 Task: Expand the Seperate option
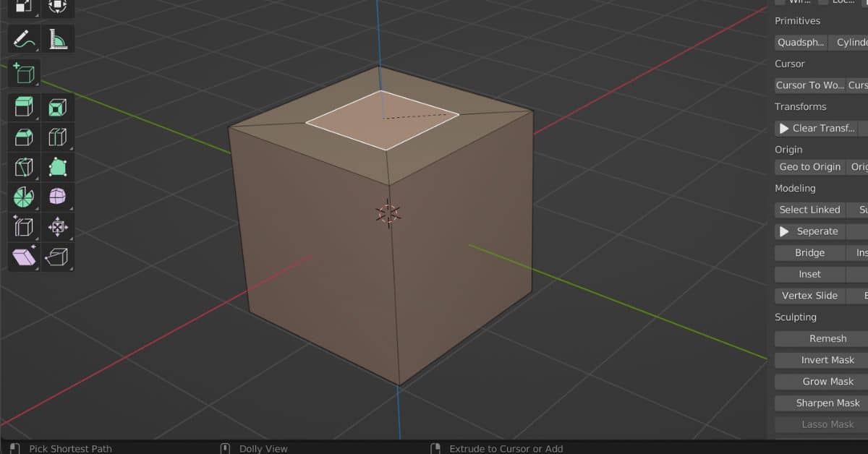783,232
